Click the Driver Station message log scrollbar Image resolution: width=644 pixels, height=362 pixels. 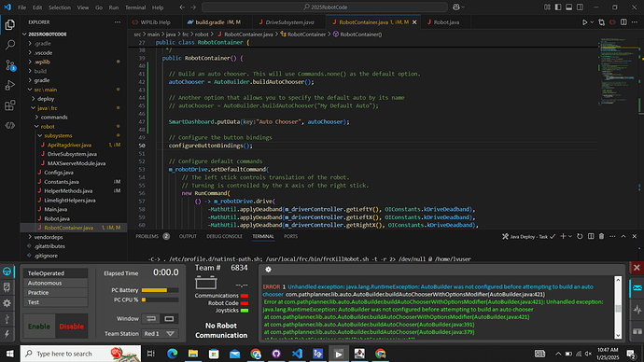[618, 308]
